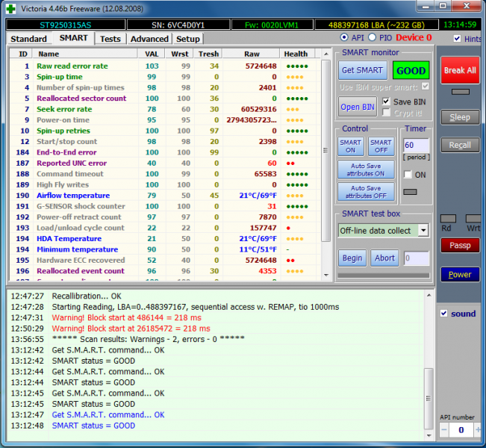Screen dimensions: 486x448
Task: Click the Timer period input field
Action: point(416,145)
